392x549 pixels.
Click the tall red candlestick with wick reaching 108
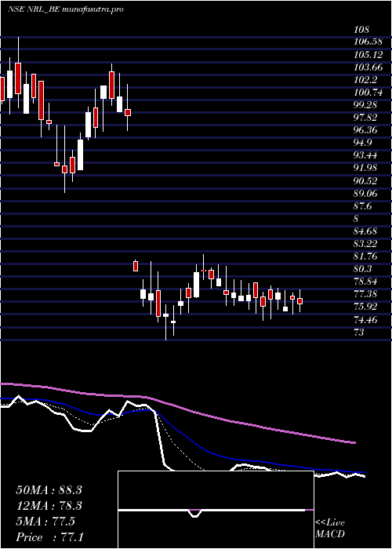point(18,78)
